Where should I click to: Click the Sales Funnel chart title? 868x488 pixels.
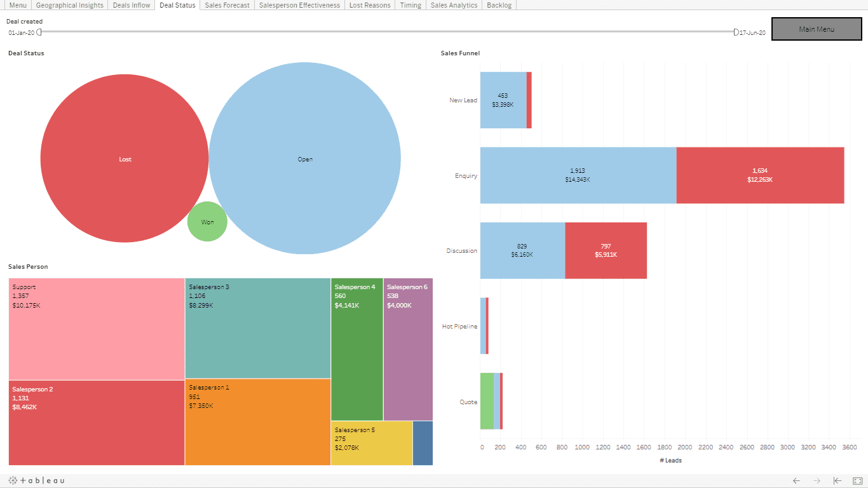460,53
